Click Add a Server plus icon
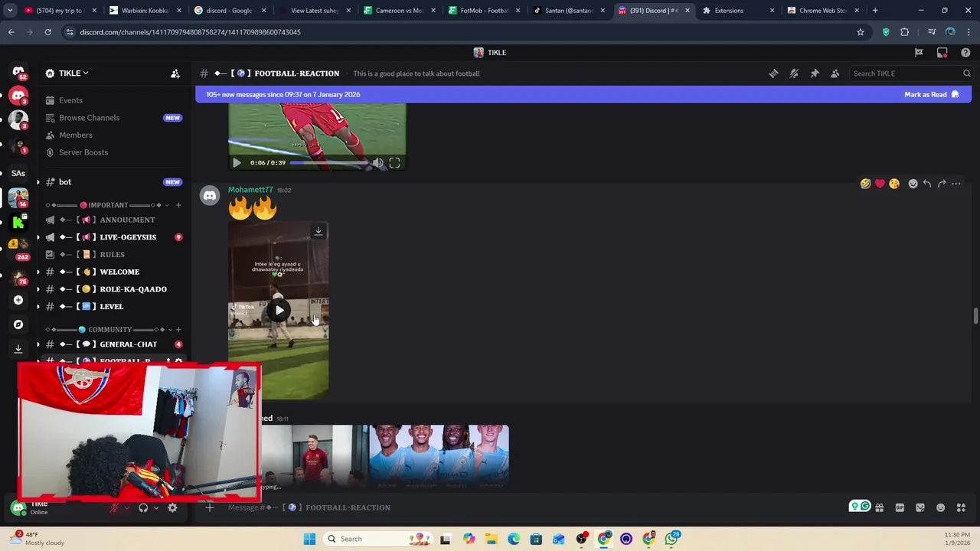Screen dimensions: 980x551 [x=18, y=300]
